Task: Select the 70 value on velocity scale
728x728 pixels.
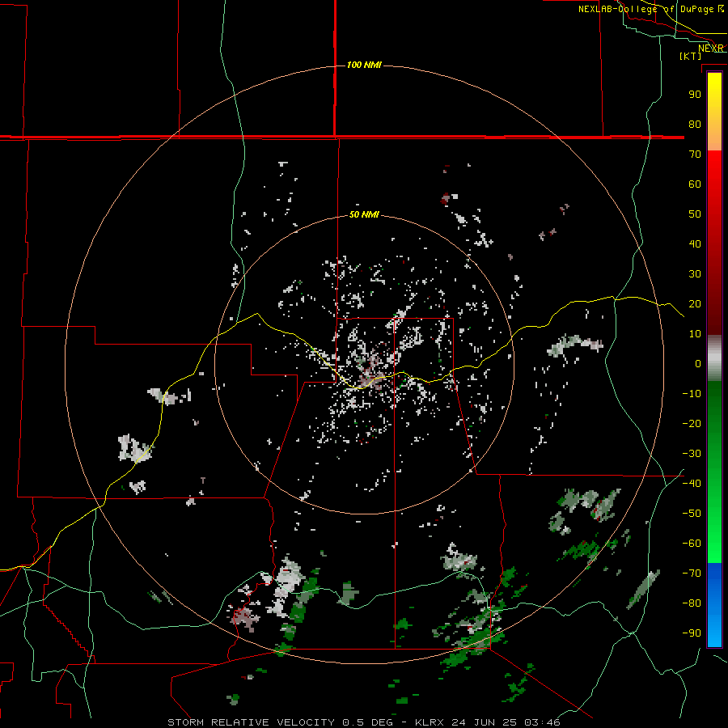Action: coord(695,154)
